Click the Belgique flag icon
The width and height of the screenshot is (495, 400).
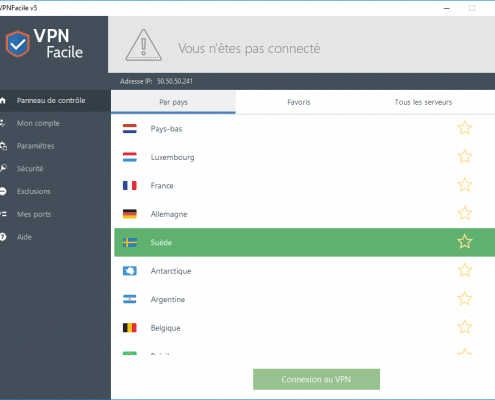pyautogui.click(x=130, y=328)
